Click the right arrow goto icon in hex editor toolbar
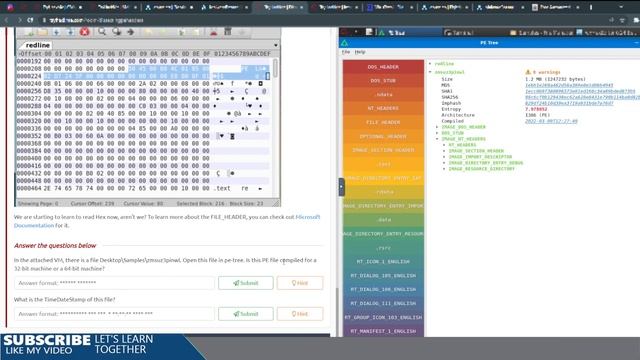Viewport: 640px width, 360px height. coord(131,32)
